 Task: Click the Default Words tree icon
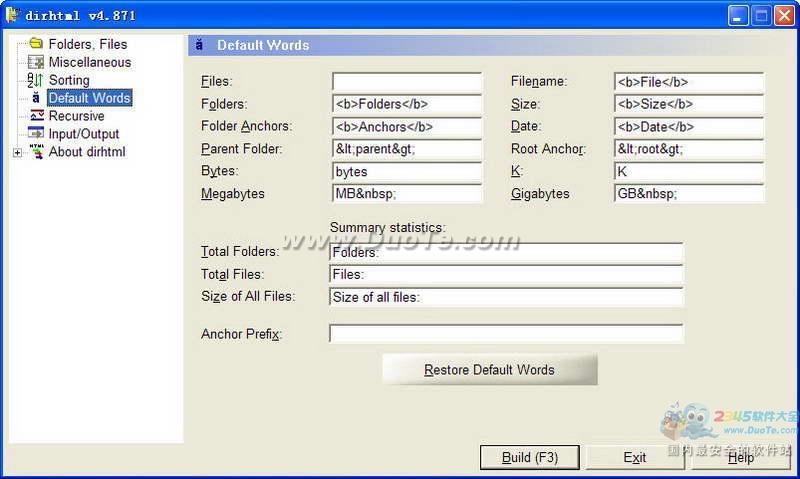click(x=36, y=98)
